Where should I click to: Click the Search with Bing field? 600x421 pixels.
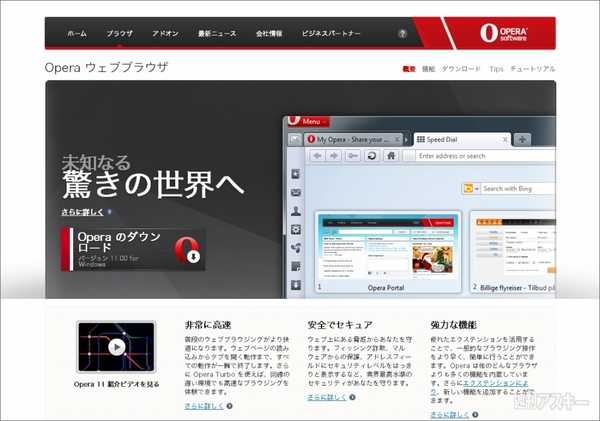tap(518, 189)
